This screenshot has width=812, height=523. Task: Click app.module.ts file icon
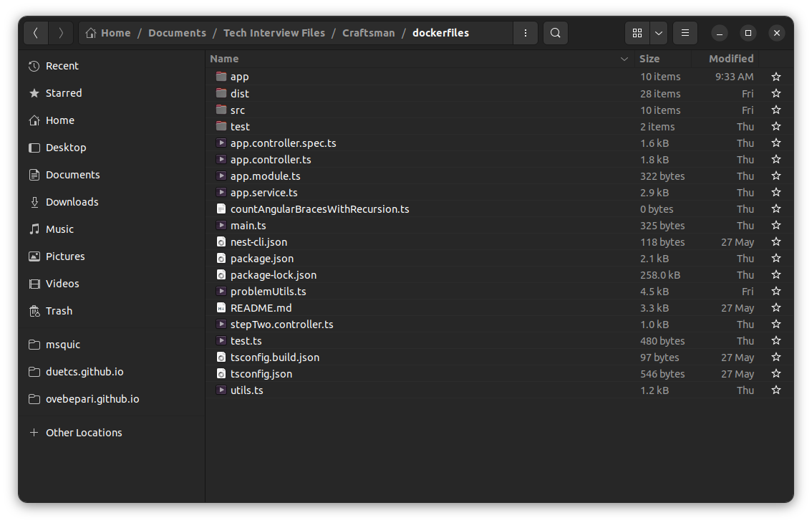point(221,176)
